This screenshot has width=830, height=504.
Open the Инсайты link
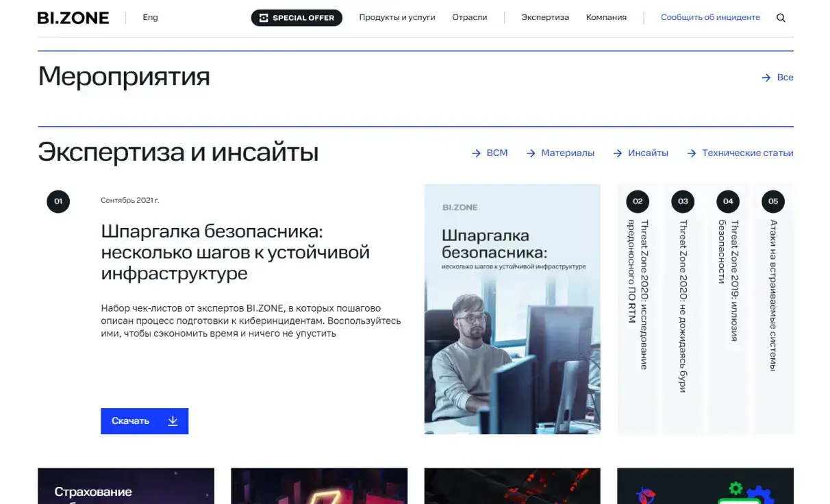point(641,153)
